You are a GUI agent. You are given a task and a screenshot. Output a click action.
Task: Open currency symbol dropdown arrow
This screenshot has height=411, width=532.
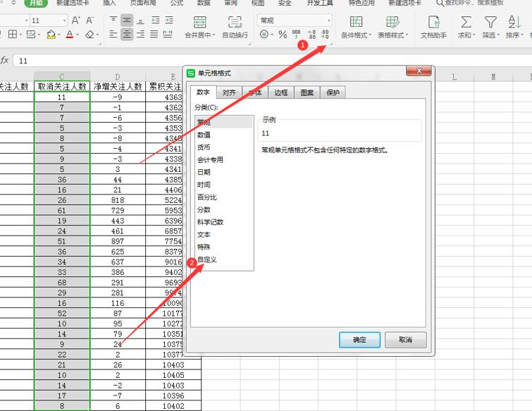[x=272, y=35]
